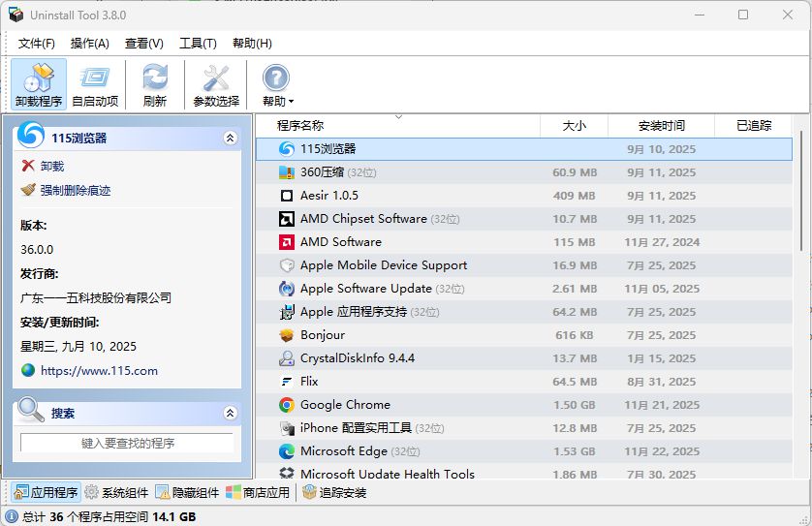Select the 11月 27, 2024 date cell
Image resolution: width=812 pixels, height=526 pixels.
[662, 242]
